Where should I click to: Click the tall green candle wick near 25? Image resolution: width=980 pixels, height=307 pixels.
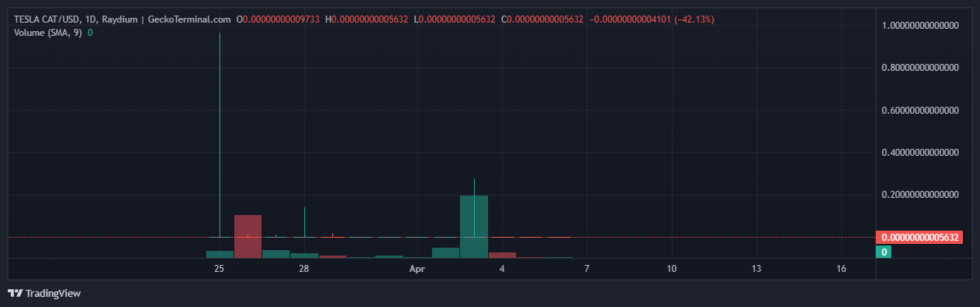pyautogui.click(x=220, y=135)
